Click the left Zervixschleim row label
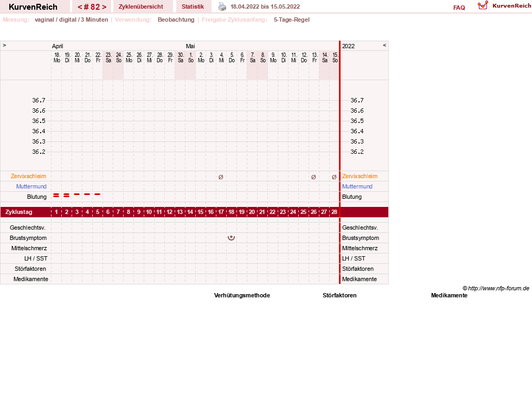This screenshot has width=532, height=403. 28,176
